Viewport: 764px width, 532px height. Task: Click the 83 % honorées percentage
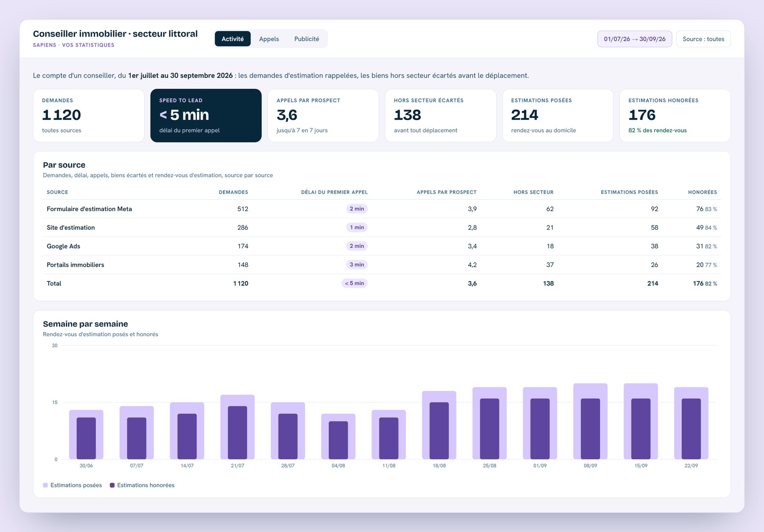pos(711,209)
